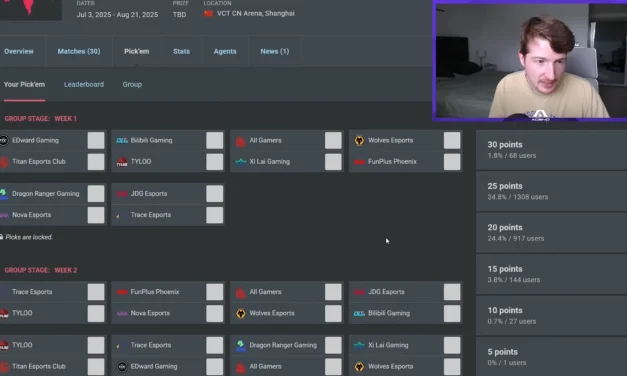This screenshot has height=376, width=627.
Task: Click the 10 points distribution row
Action: click(x=551, y=316)
